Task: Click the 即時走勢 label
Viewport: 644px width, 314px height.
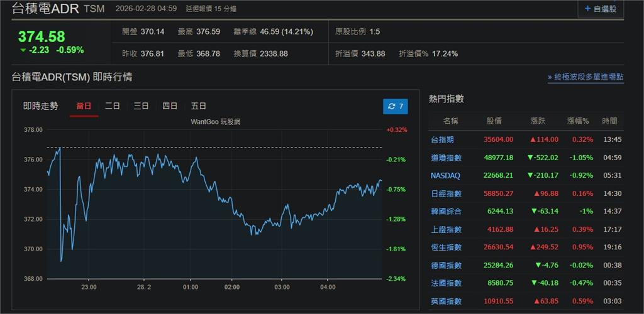Action: coord(41,106)
